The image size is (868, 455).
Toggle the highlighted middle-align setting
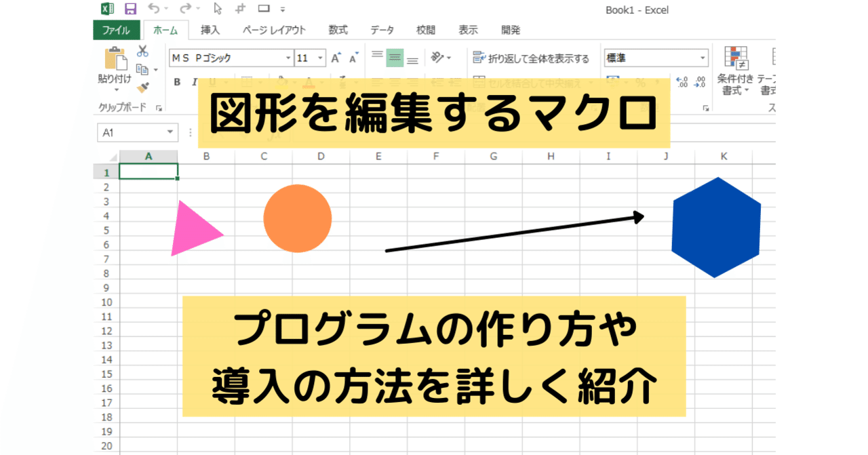coord(394,58)
